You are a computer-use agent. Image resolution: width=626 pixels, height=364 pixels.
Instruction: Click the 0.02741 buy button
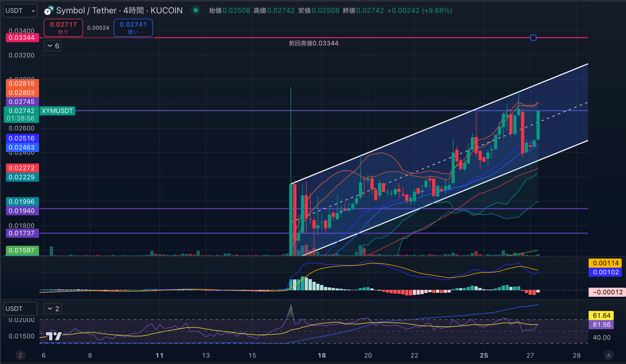coord(133,28)
